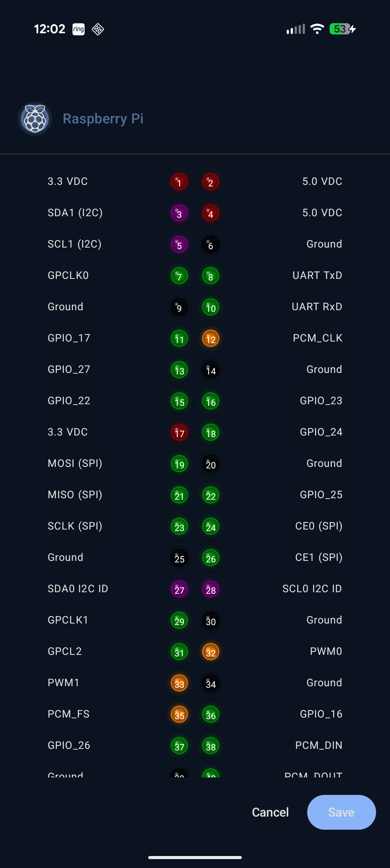Tap the SCL0 I2C ID label
390x868 pixels.
(x=312, y=589)
